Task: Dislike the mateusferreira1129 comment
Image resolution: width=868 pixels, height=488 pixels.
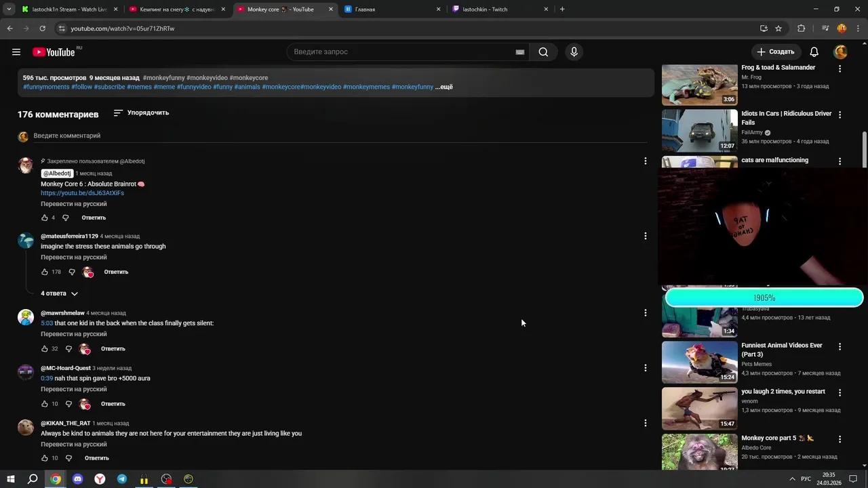Action: tap(72, 272)
